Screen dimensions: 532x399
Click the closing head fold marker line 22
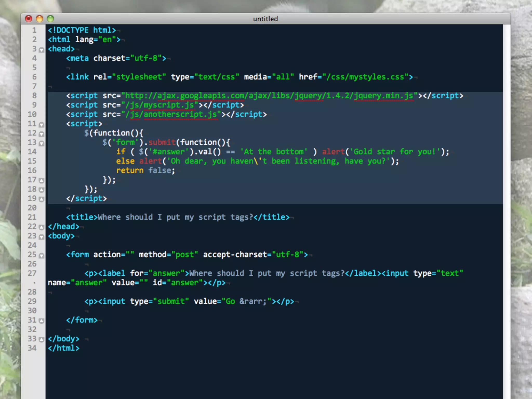[42, 227]
